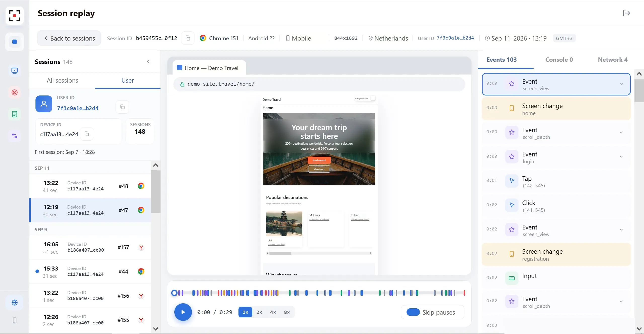This screenshot has width=644, height=334.
Task: Click the blue user avatar icon
Action: point(44,104)
